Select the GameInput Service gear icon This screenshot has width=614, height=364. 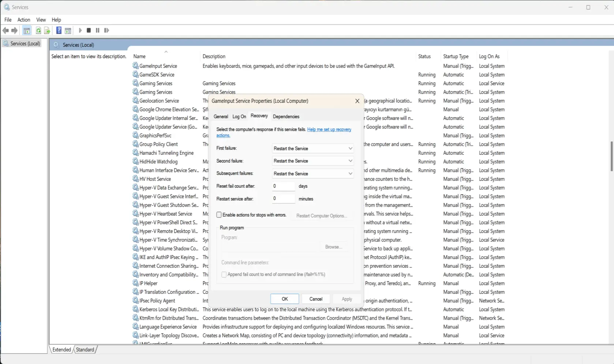[x=135, y=66]
